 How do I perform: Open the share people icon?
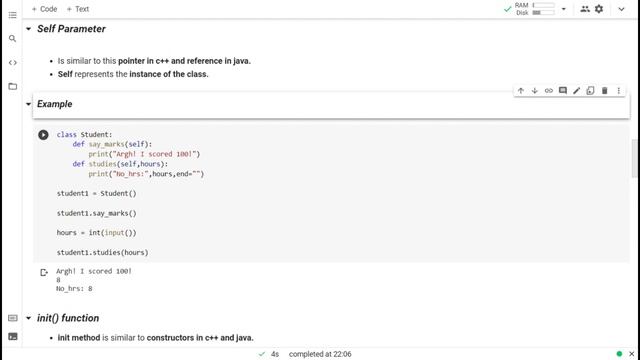click(585, 9)
